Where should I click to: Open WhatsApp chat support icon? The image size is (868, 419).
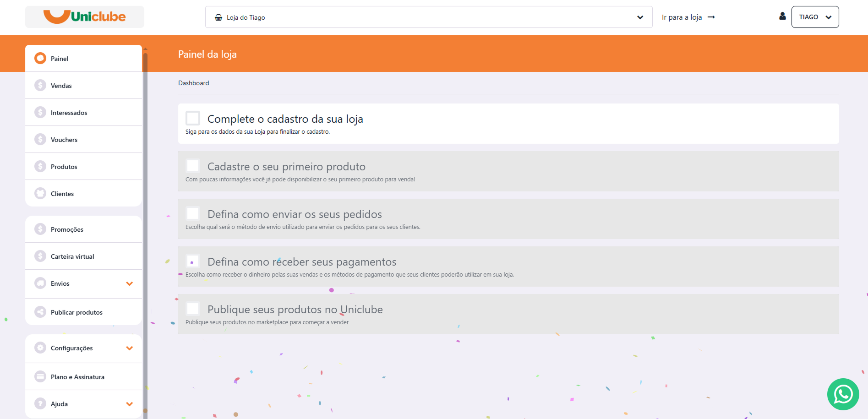[x=843, y=394]
